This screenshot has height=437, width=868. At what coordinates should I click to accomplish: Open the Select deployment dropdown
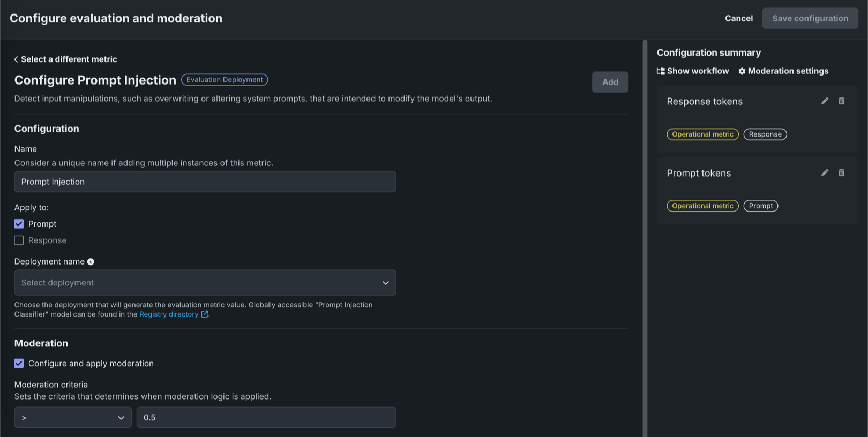pyautogui.click(x=205, y=283)
